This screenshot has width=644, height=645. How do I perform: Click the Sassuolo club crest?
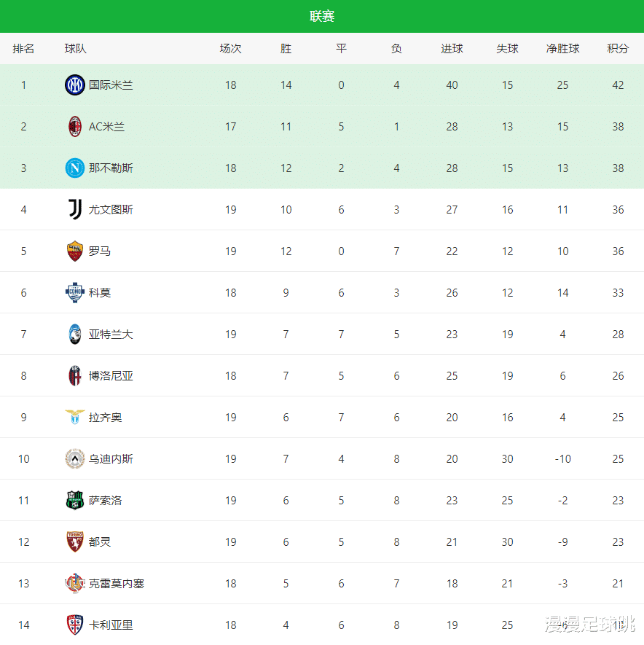(74, 501)
